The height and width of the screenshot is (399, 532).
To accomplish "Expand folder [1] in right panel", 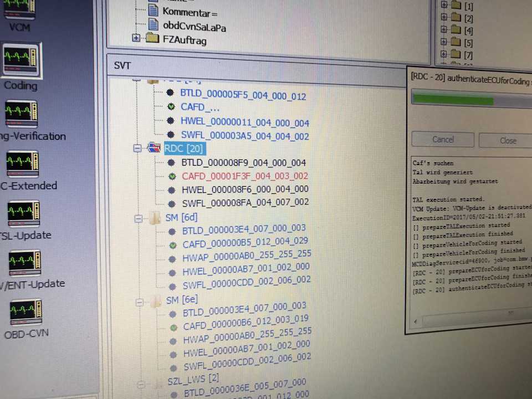I will click(x=444, y=6).
